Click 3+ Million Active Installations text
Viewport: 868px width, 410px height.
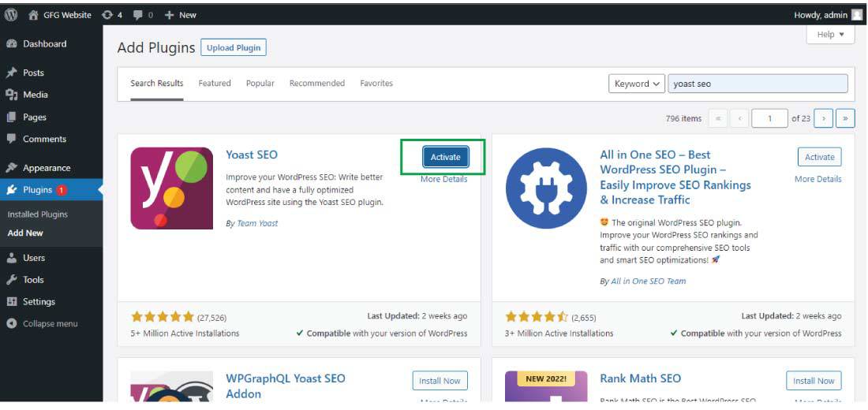click(x=559, y=333)
